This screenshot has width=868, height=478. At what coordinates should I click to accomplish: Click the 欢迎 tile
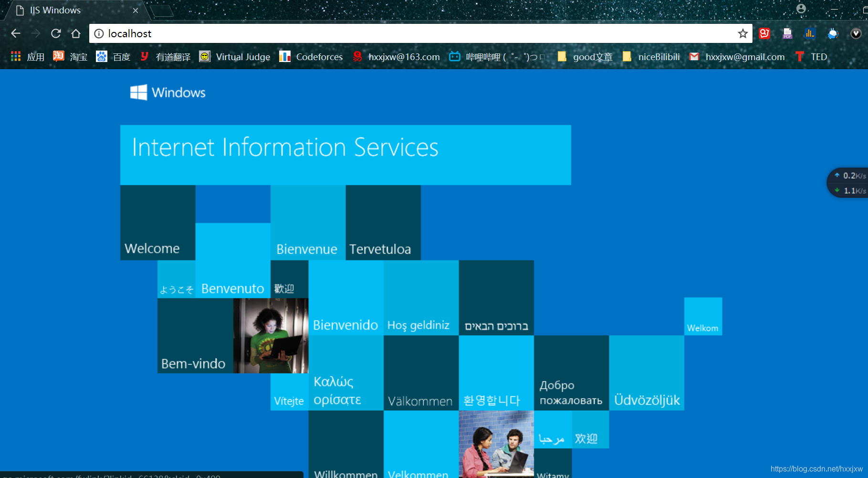click(590, 429)
